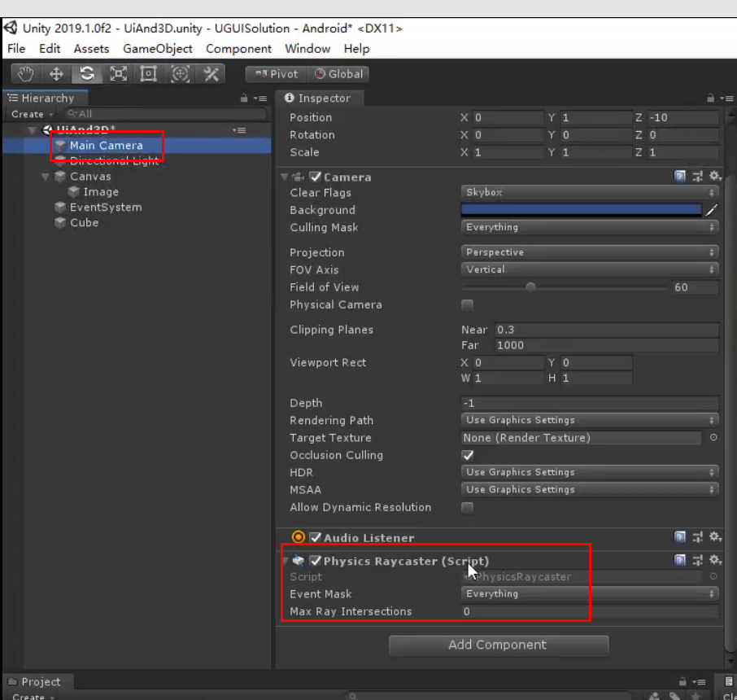The height and width of the screenshot is (700, 737).
Task: Open the Rendering Path dropdown
Action: (x=590, y=420)
